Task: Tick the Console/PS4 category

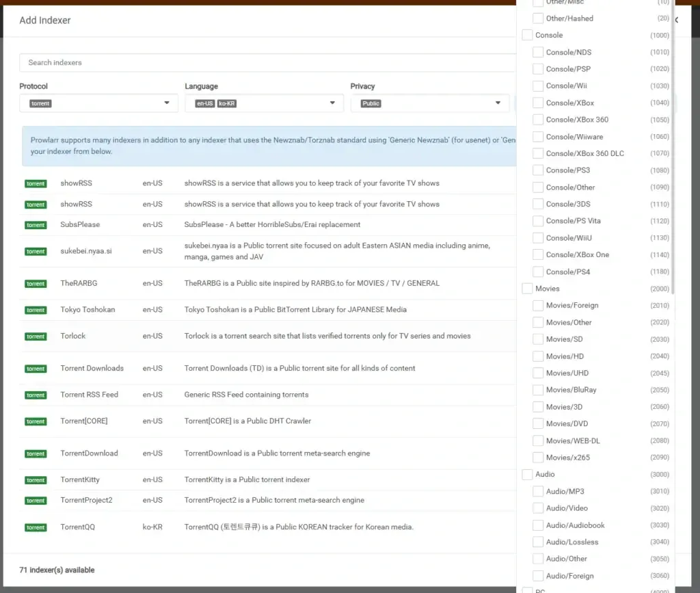Action: [x=537, y=272]
